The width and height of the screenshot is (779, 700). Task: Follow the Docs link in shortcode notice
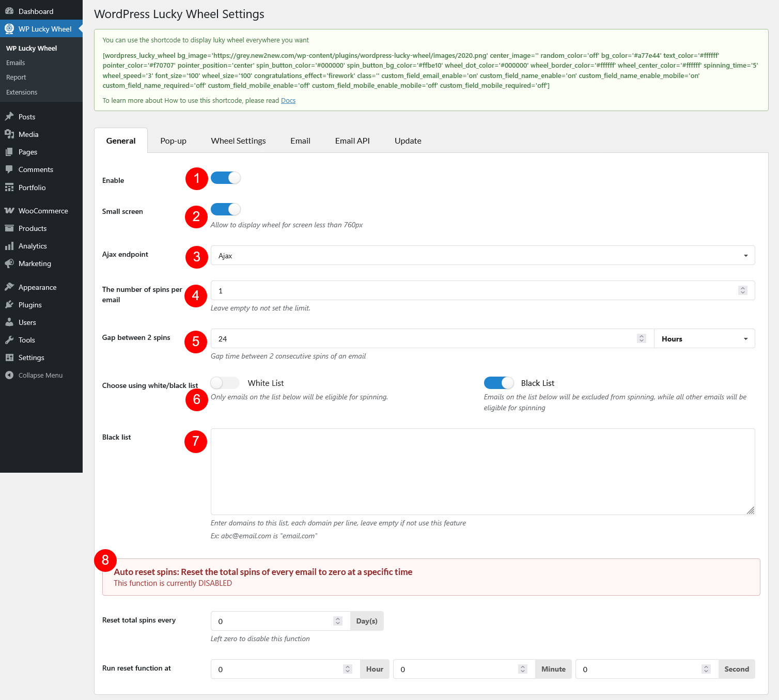[x=288, y=101]
